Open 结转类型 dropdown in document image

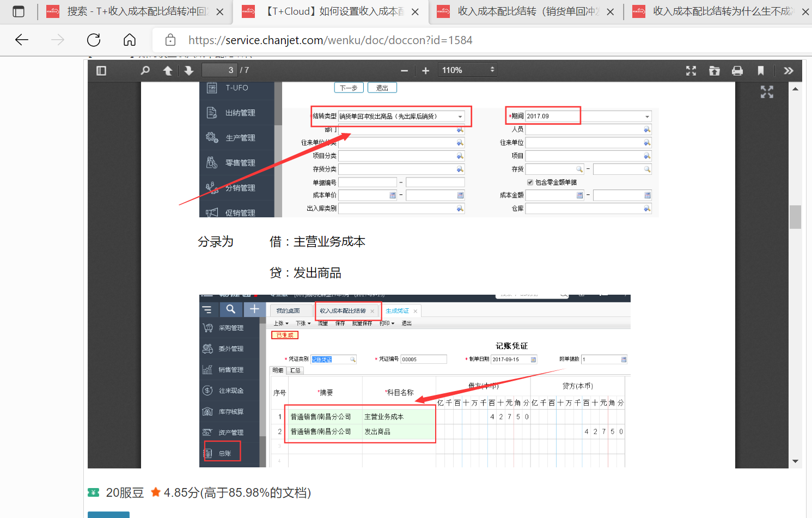point(460,117)
